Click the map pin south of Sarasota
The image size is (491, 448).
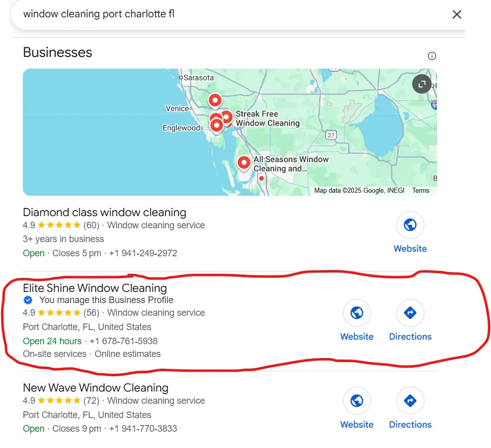[215, 101]
